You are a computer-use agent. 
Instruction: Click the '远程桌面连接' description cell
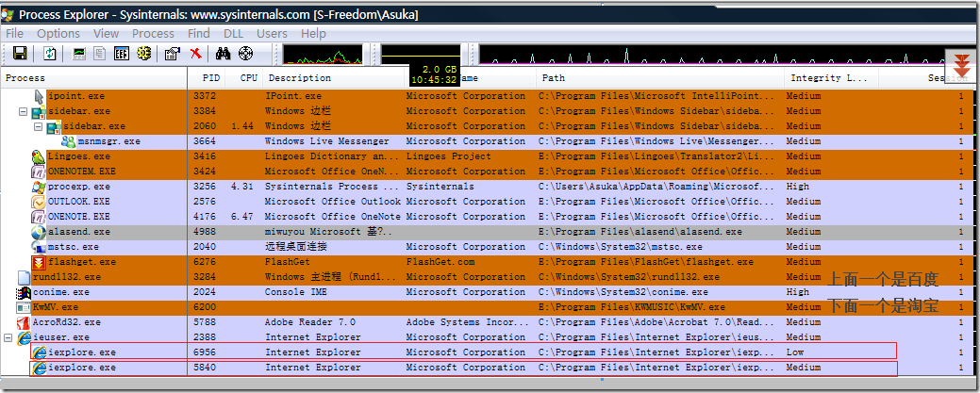coord(295,247)
